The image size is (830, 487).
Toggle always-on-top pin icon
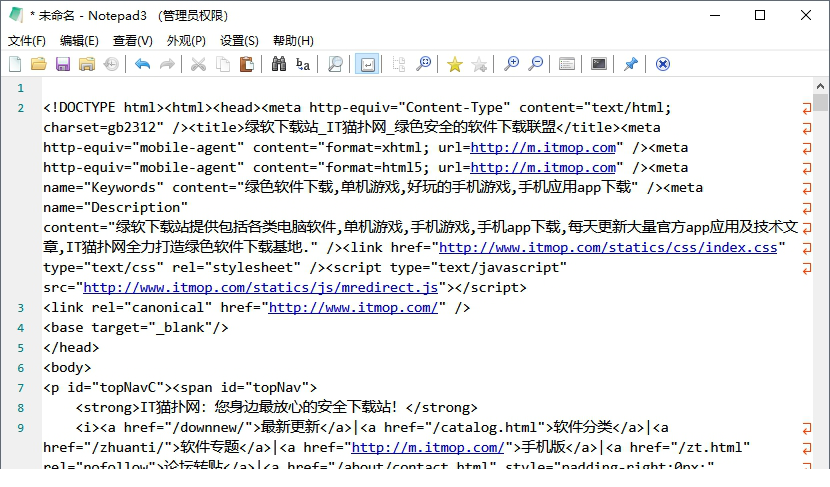point(630,64)
